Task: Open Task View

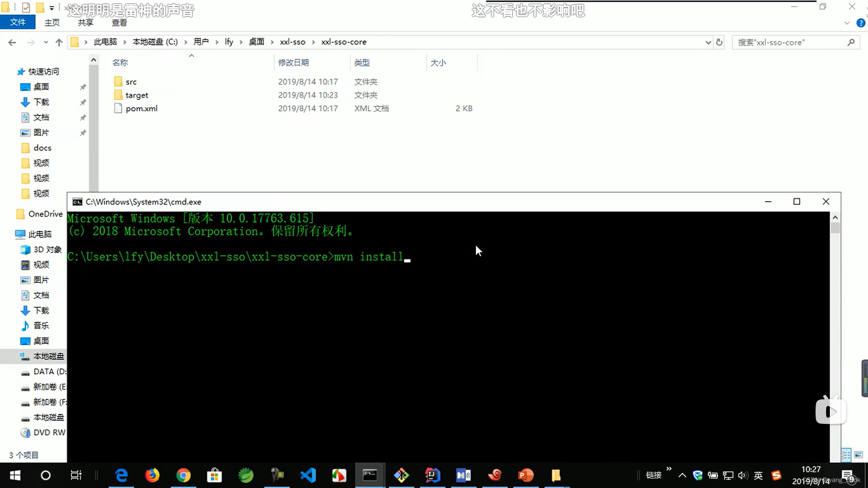Action: tap(76, 475)
